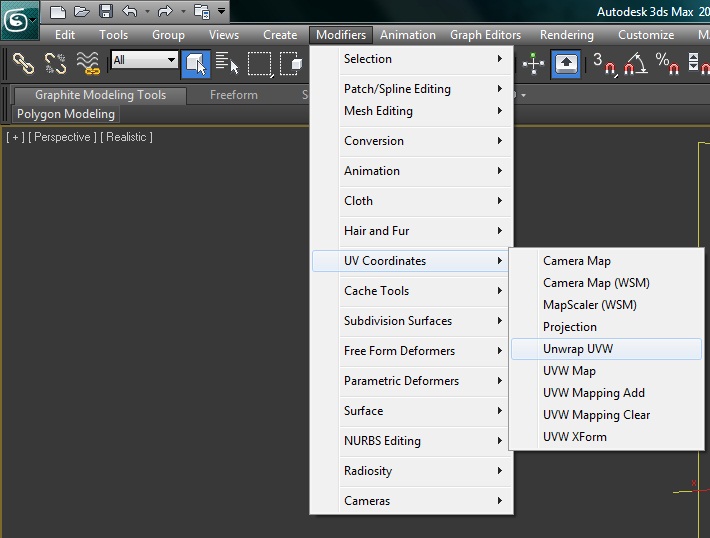
Task: Click the Open File folder icon
Action: (x=82, y=12)
